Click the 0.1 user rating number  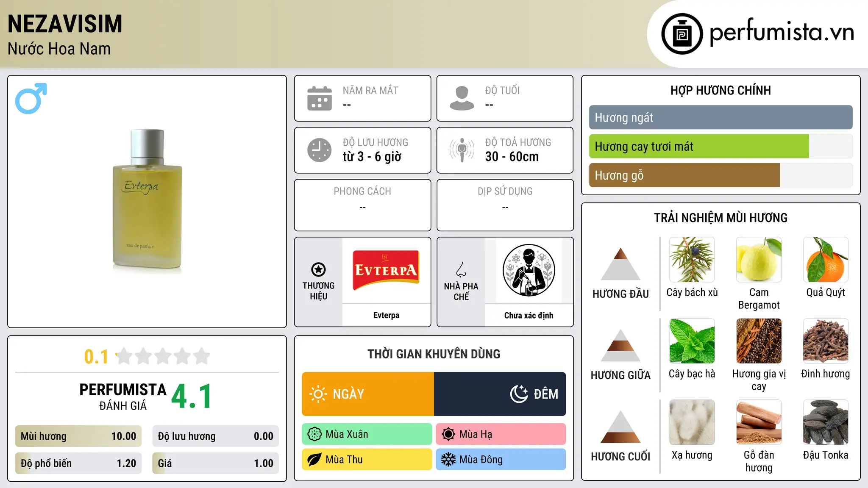(96, 357)
